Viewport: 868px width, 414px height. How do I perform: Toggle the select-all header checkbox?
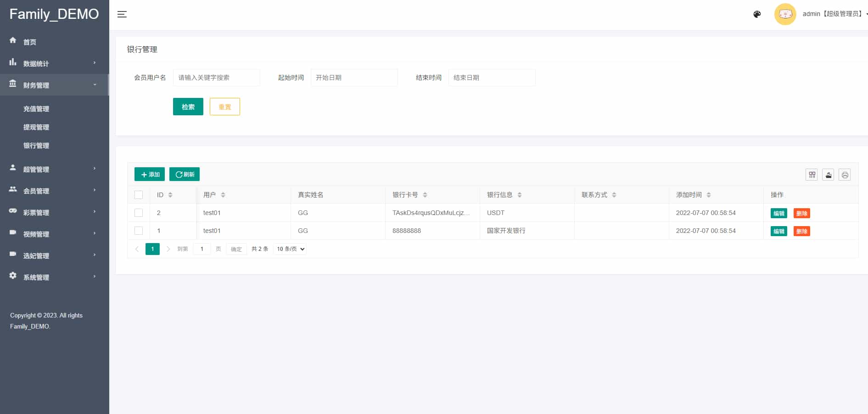pos(139,195)
